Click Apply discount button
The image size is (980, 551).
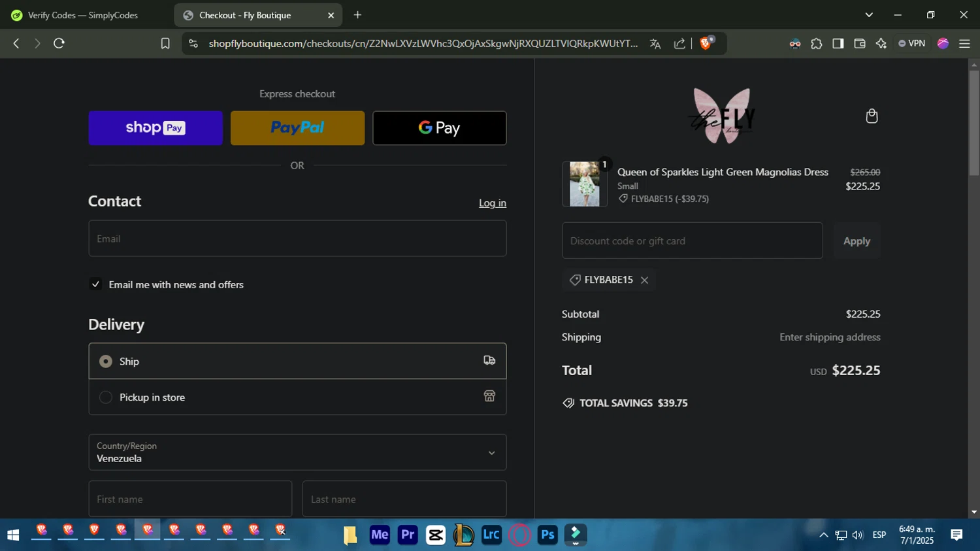857,241
